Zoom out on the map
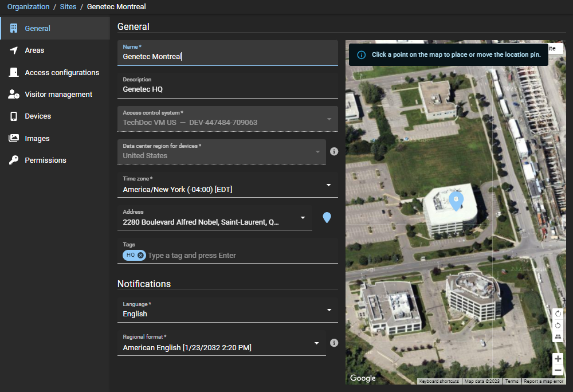 [x=558, y=370]
